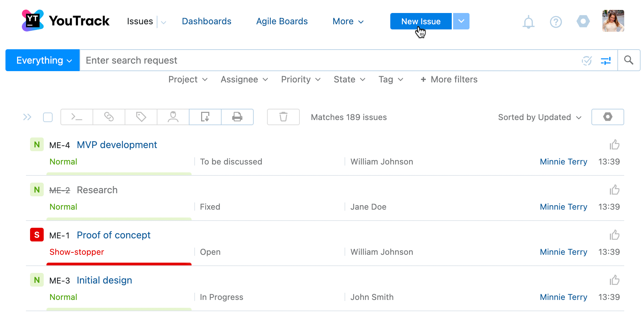Add a tag using the tag icon
The height and width of the screenshot is (316, 644).
[141, 117]
